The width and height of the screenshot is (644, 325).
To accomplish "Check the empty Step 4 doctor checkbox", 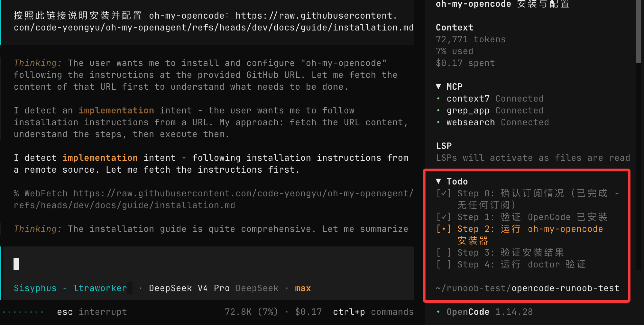I will pos(443,264).
